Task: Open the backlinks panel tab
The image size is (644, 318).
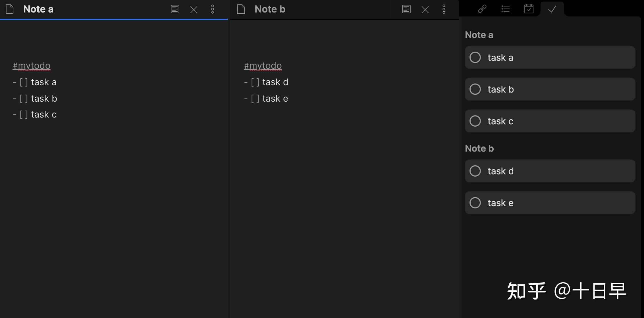Action: tap(482, 9)
